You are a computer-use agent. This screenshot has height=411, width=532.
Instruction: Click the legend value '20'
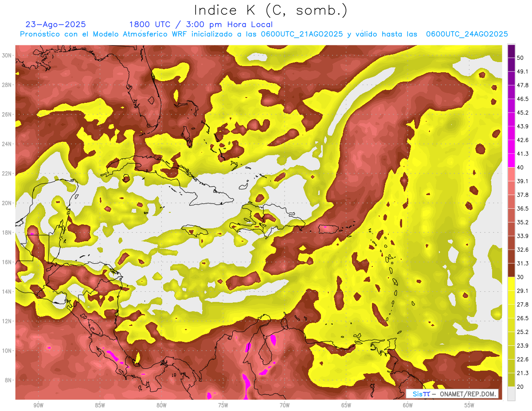521,387
